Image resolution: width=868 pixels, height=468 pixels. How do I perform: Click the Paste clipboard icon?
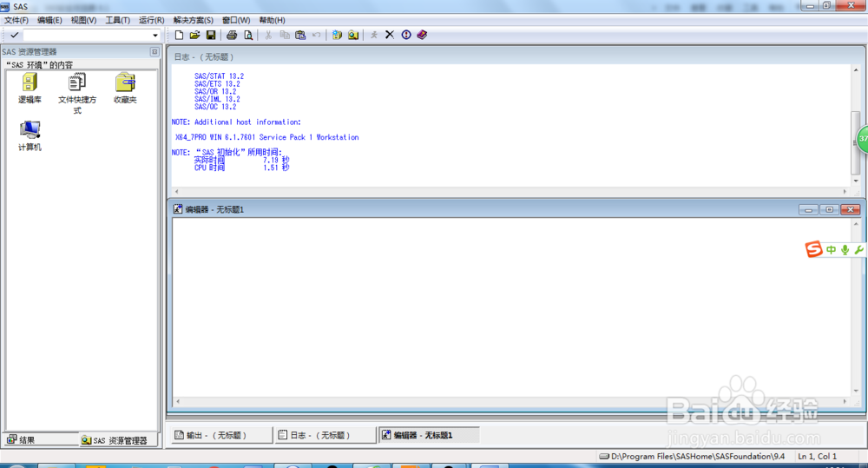click(300, 35)
